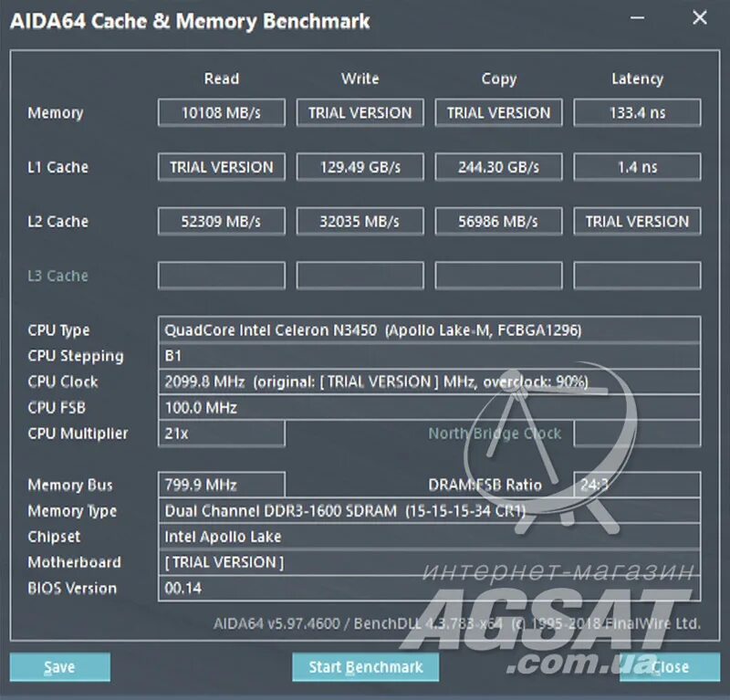Click the CPU FSB label
The width and height of the screenshot is (730, 700).
coord(57,408)
